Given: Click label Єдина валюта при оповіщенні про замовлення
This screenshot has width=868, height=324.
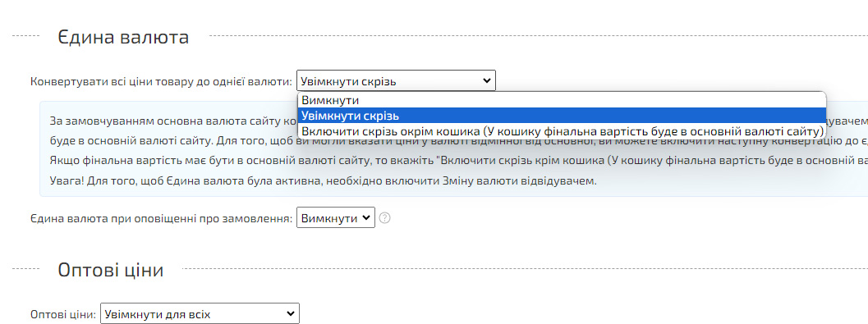Looking at the screenshot, I should 161,218.
